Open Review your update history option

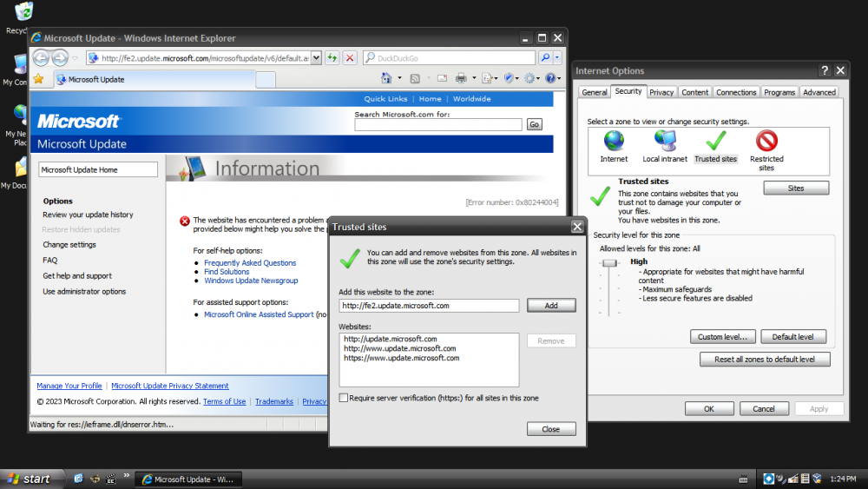pyautogui.click(x=88, y=215)
